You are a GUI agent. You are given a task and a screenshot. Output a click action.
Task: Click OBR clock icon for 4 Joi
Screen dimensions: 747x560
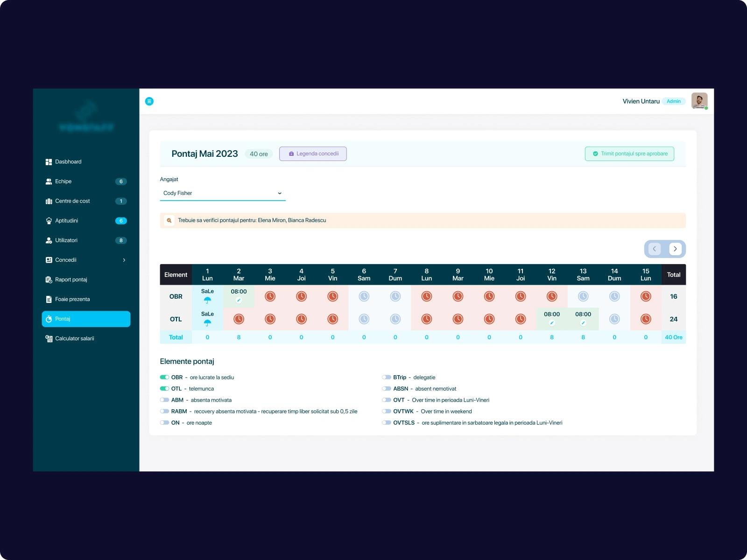302,296
